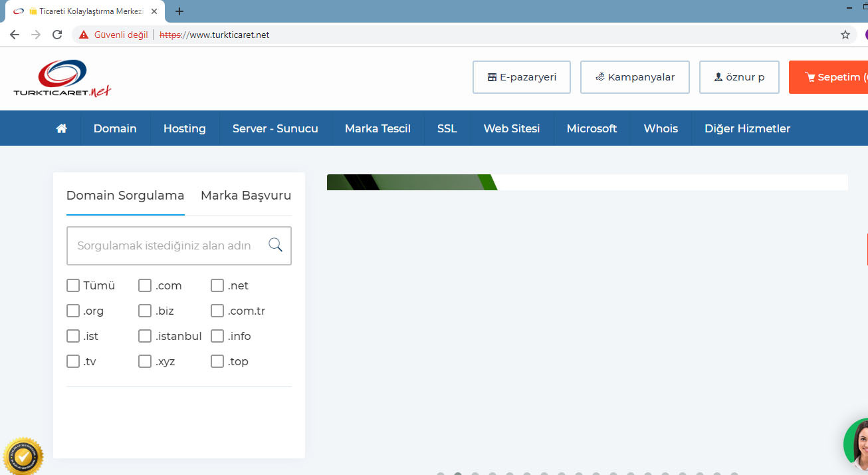868x475 pixels.
Task: Close the Ticareti Kolaylaştırma Merkezi tab
Action: 154,11
